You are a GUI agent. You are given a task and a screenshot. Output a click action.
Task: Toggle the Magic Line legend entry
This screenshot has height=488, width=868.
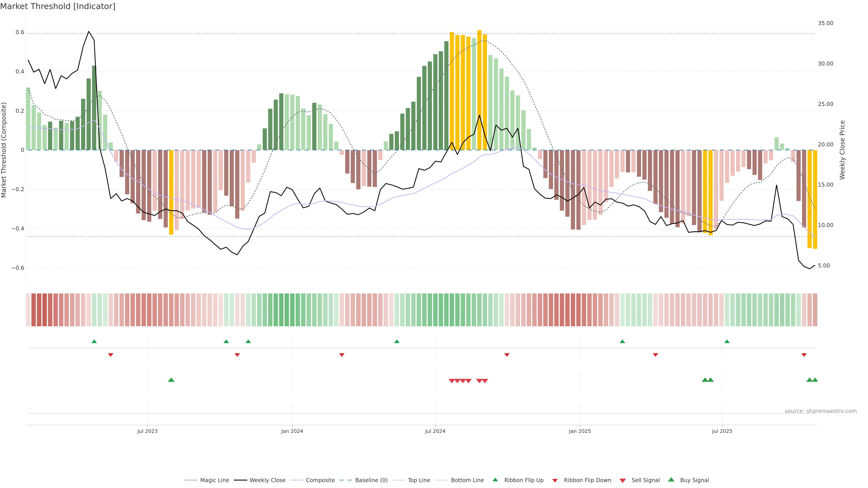point(214,480)
